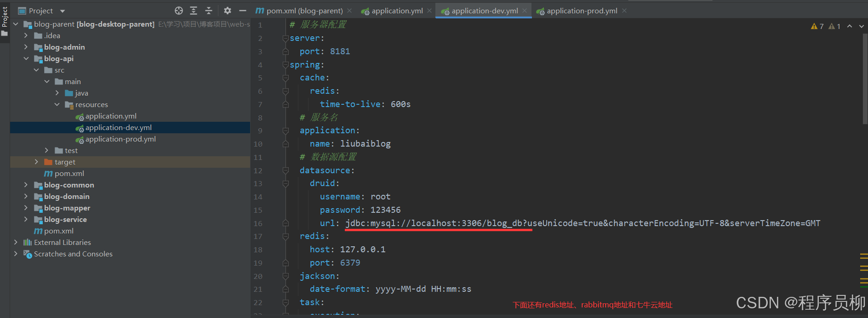Screen dimensions: 868x318
Task: Open the Project view dropdown
Action: coord(63,11)
